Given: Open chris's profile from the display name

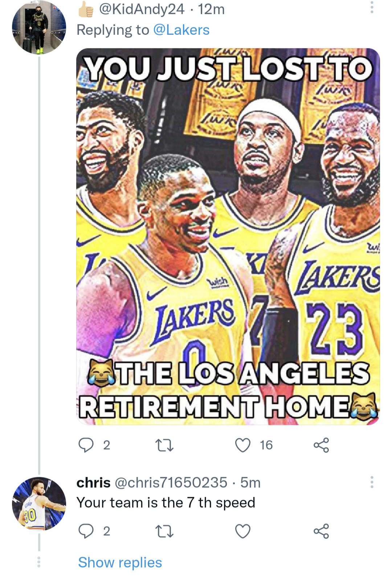Looking at the screenshot, I should 93,483.
